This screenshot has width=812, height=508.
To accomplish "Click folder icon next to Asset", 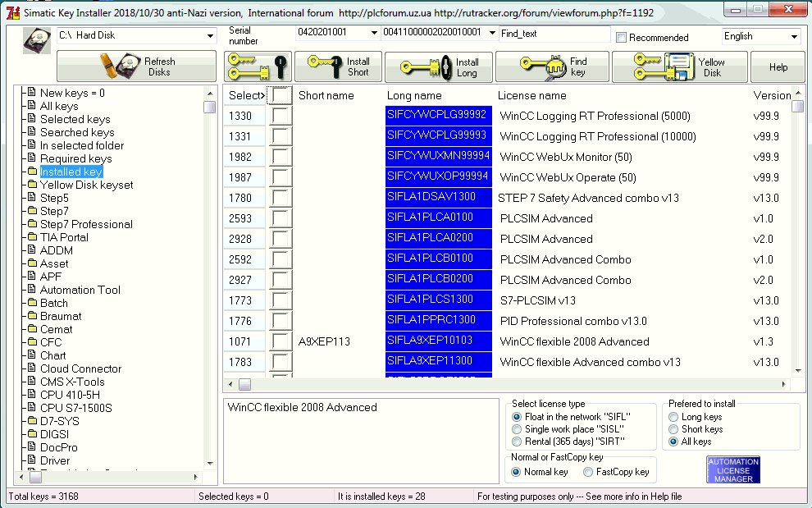I will [32, 263].
